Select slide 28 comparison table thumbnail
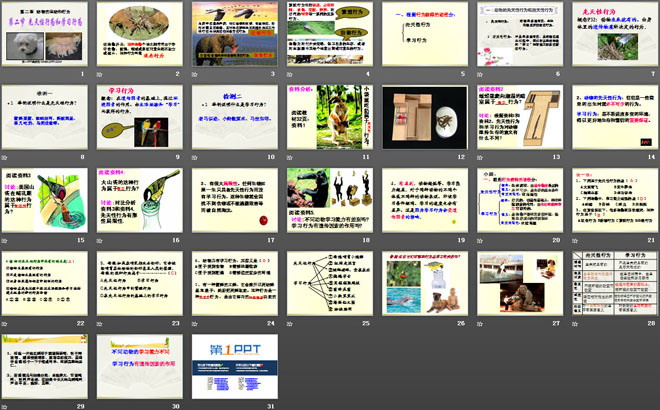 [x=615, y=283]
